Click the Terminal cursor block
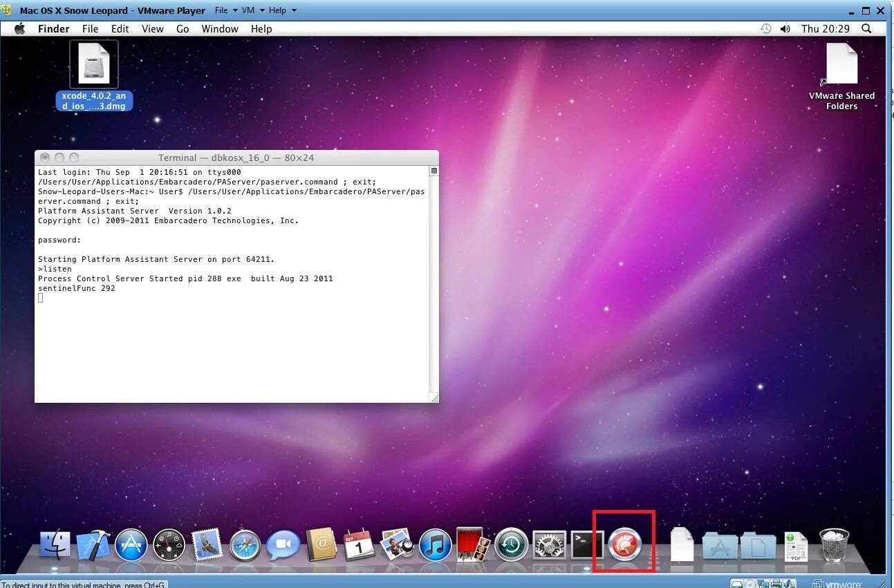The width and height of the screenshot is (894, 588). tap(41, 298)
